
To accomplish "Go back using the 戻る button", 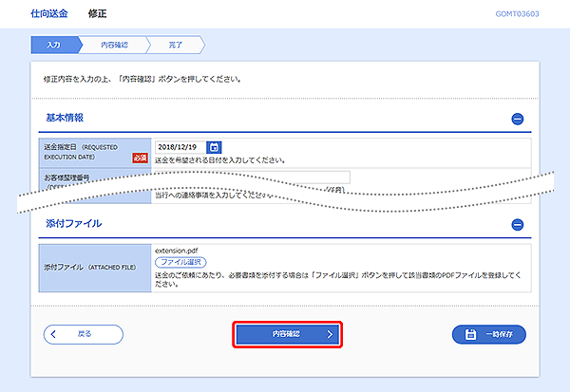I will pyautogui.click(x=84, y=334).
